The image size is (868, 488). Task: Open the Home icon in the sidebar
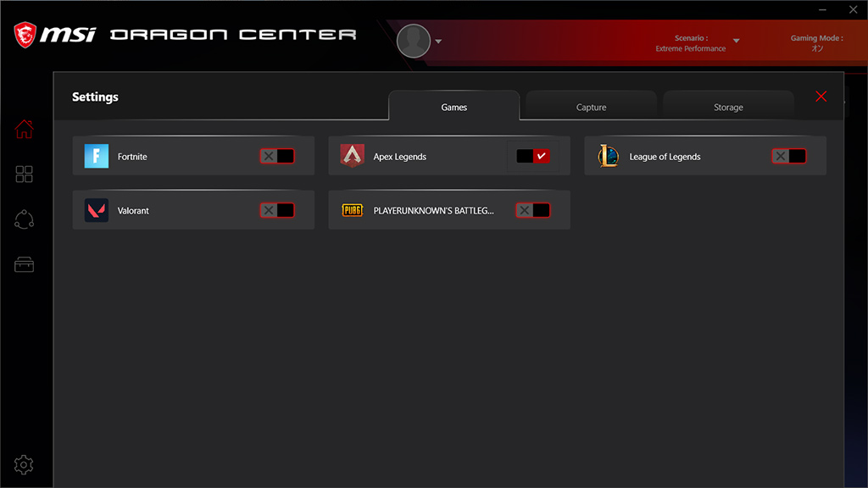click(24, 130)
